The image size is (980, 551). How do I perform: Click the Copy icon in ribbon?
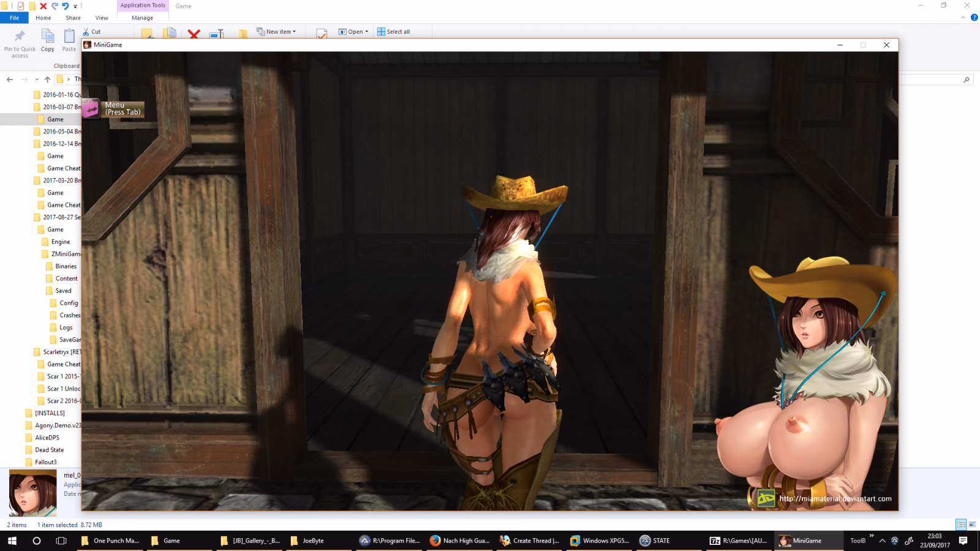coord(47,36)
